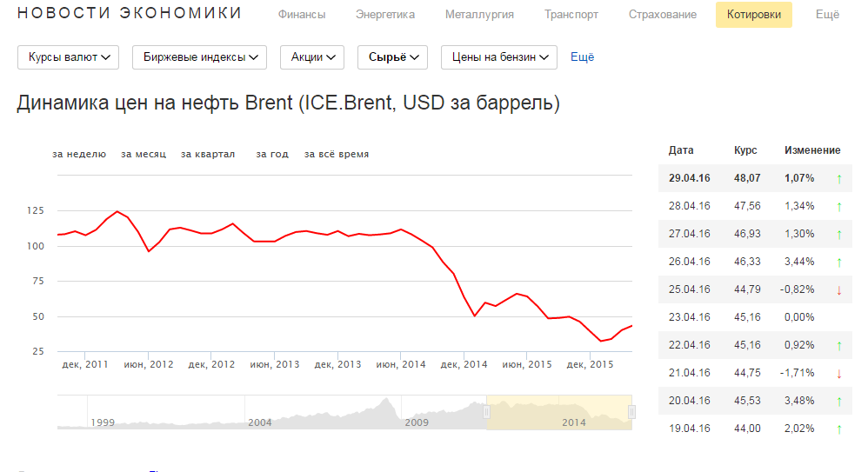Click the orange down arrow for 25.04.16
This screenshot has width=868, height=472.
click(839, 289)
